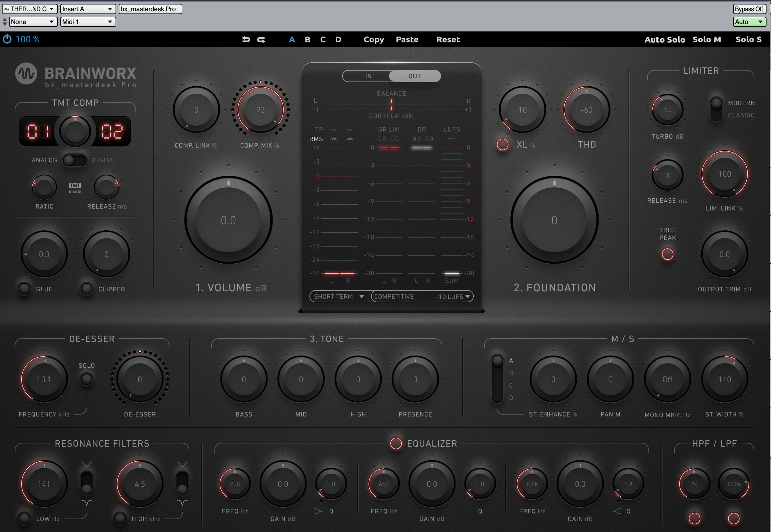Viewport: 771px width, 532px height.
Task: Flip the ANALOG/DIGITAL switch
Action: (x=75, y=160)
